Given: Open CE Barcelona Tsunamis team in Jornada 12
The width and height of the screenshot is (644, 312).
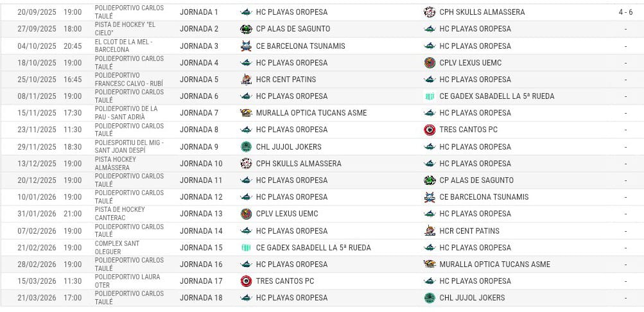Looking at the screenshot, I should click(484, 197).
